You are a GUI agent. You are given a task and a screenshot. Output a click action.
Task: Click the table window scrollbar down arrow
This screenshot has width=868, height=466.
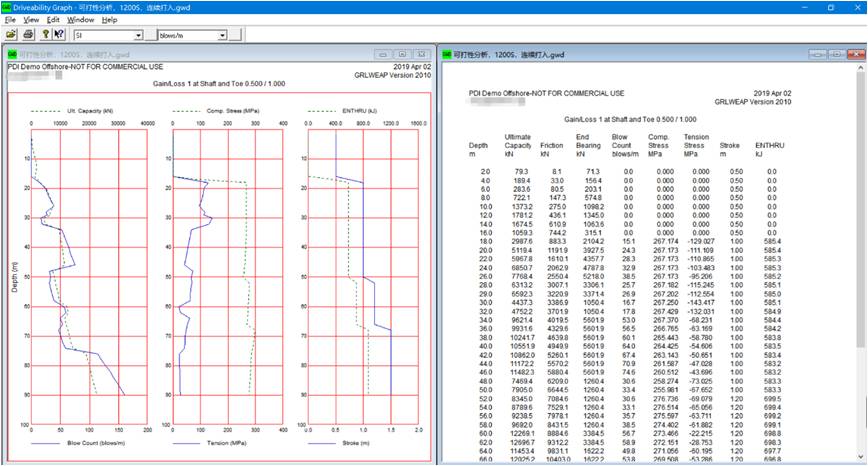pyautogui.click(x=860, y=458)
